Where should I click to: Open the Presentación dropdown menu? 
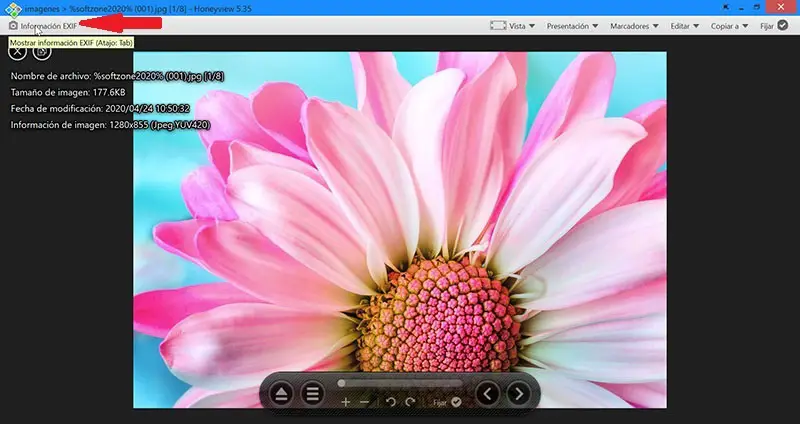572,26
